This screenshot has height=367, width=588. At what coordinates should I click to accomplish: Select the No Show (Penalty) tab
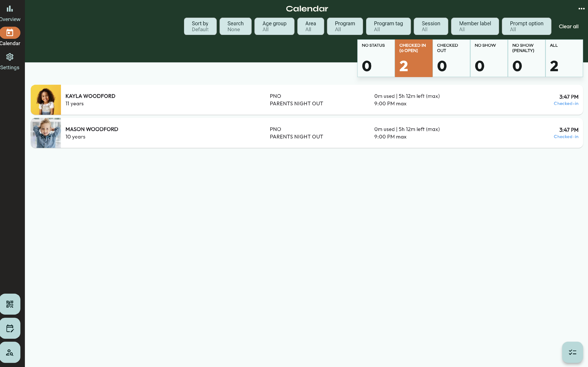click(x=526, y=58)
